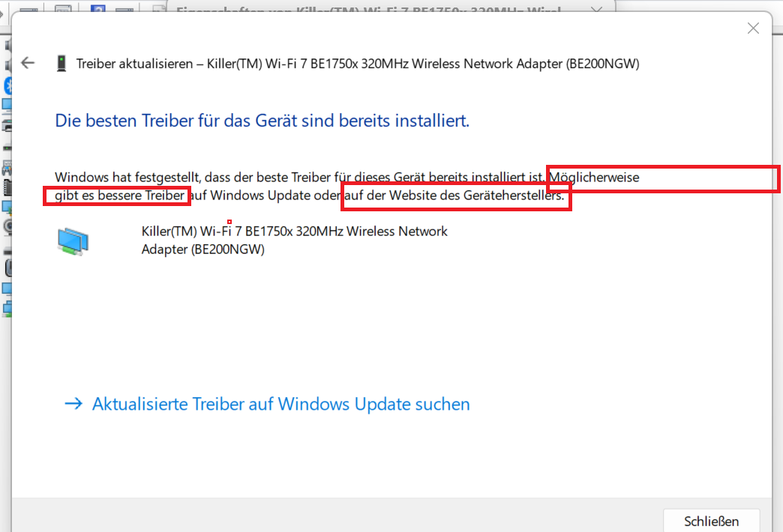Click the small device icon beside dialog title
This screenshot has width=783, height=532.
pyautogui.click(x=61, y=64)
